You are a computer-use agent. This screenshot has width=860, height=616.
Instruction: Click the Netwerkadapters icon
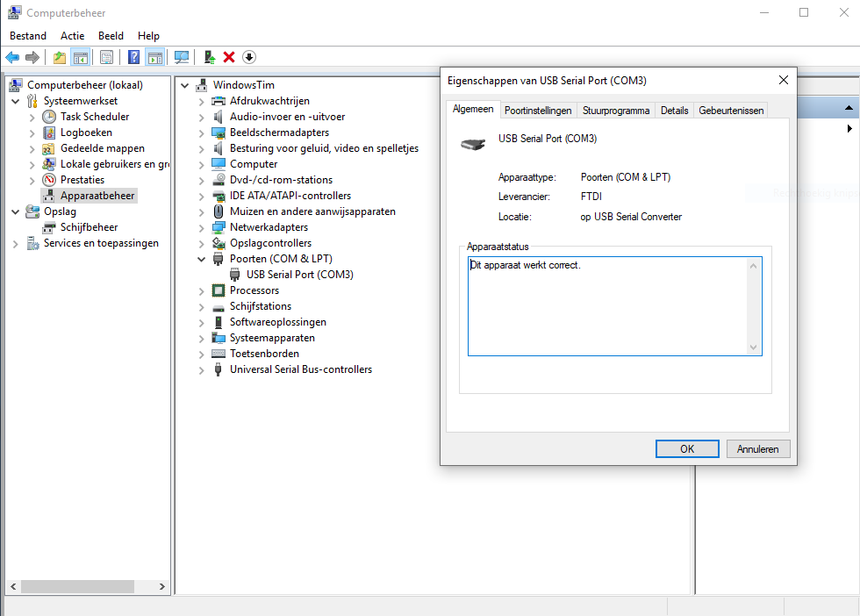click(219, 227)
